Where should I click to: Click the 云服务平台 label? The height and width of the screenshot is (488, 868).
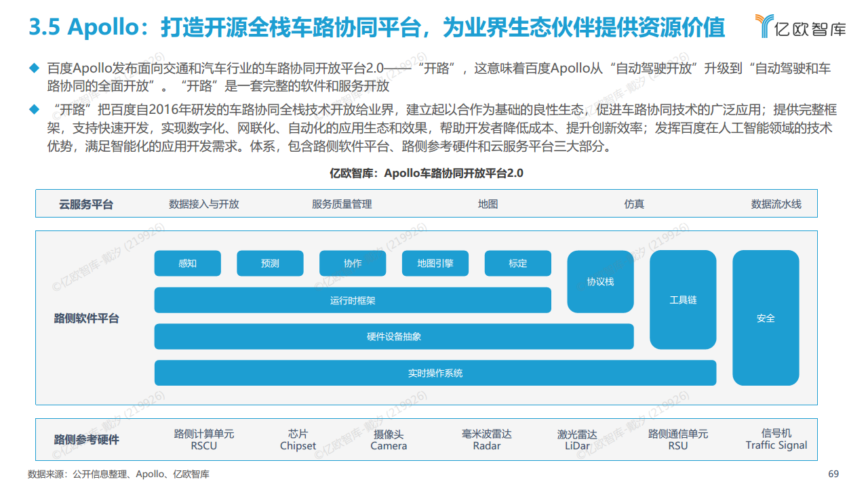click(86, 204)
